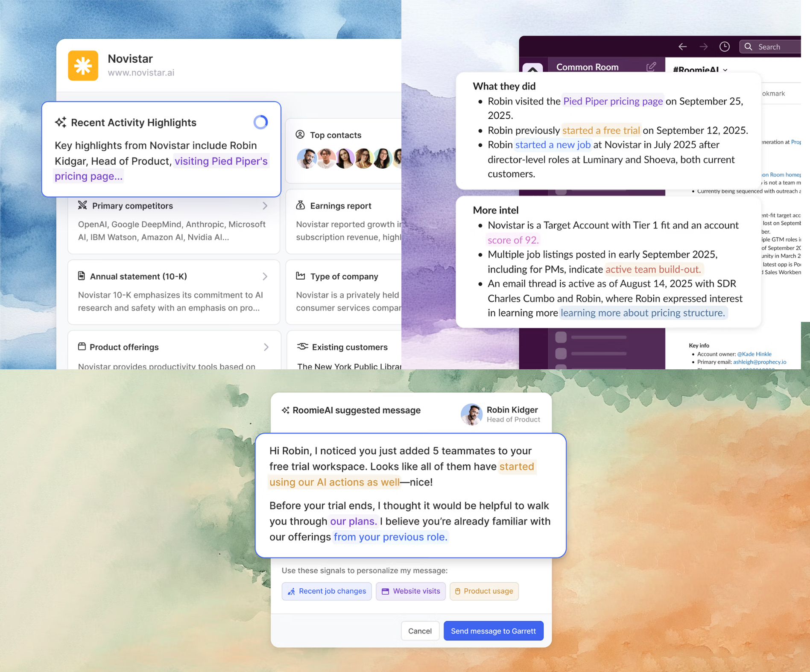This screenshot has width=810, height=672.
Task: Click Robin Kidger's profile avatar
Action: [471, 414]
